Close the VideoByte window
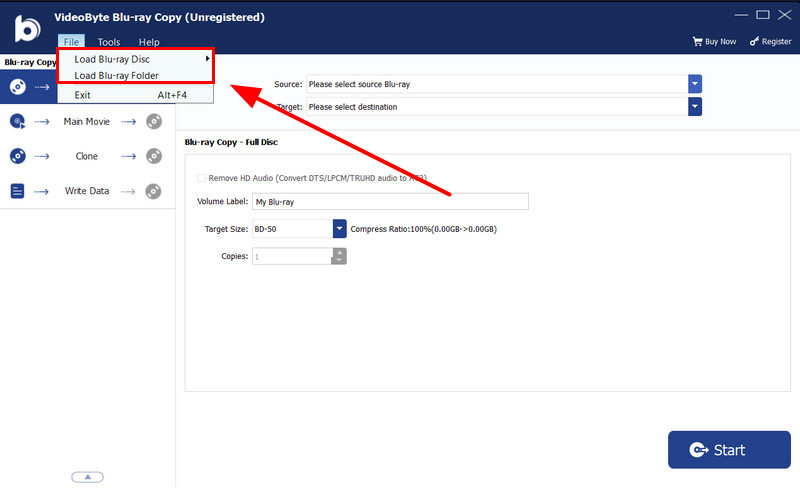 785,15
